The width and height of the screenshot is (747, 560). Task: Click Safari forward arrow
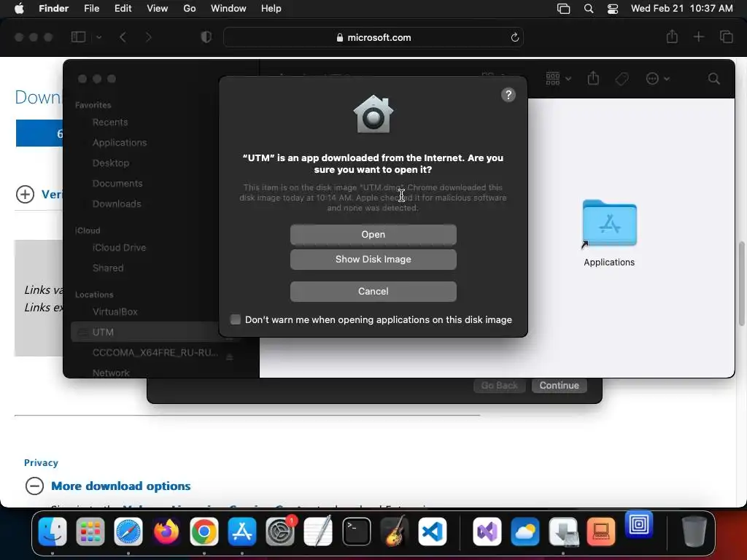(x=148, y=37)
